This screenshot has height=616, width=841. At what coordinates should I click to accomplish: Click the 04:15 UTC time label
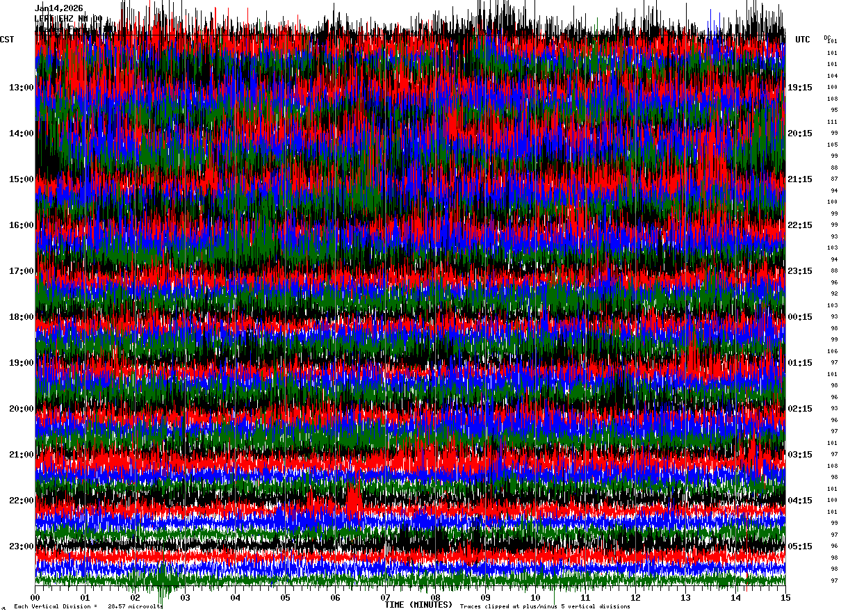(800, 501)
